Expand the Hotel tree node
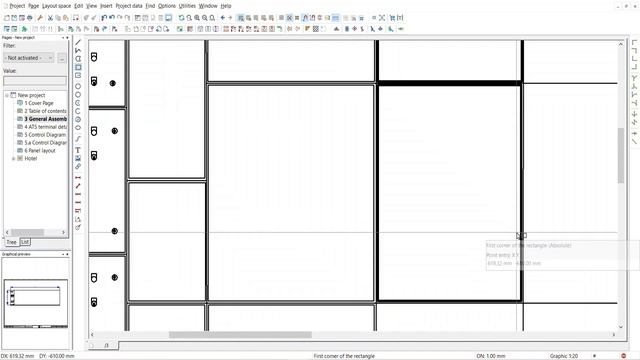 [13, 158]
